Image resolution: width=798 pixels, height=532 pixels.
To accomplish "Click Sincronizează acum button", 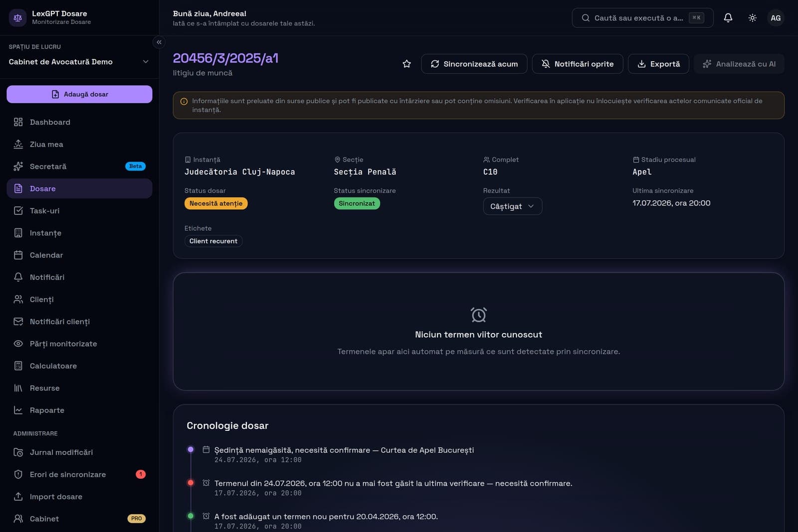I will (x=474, y=64).
